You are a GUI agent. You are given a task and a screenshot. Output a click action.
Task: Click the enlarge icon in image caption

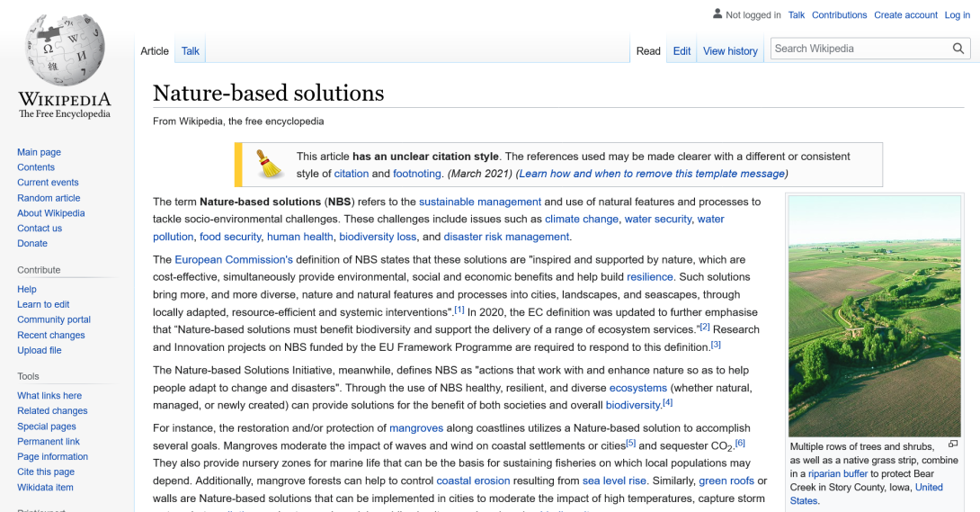pos(953,444)
